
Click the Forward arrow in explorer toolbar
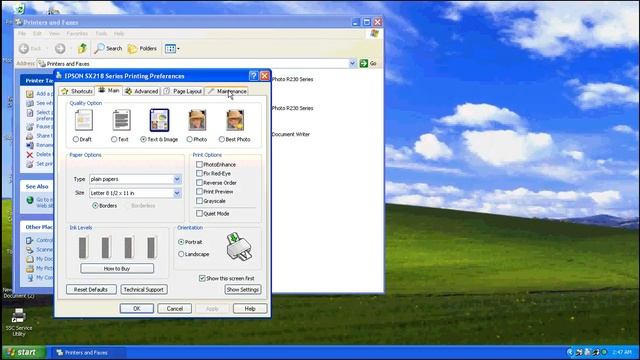coord(60,49)
